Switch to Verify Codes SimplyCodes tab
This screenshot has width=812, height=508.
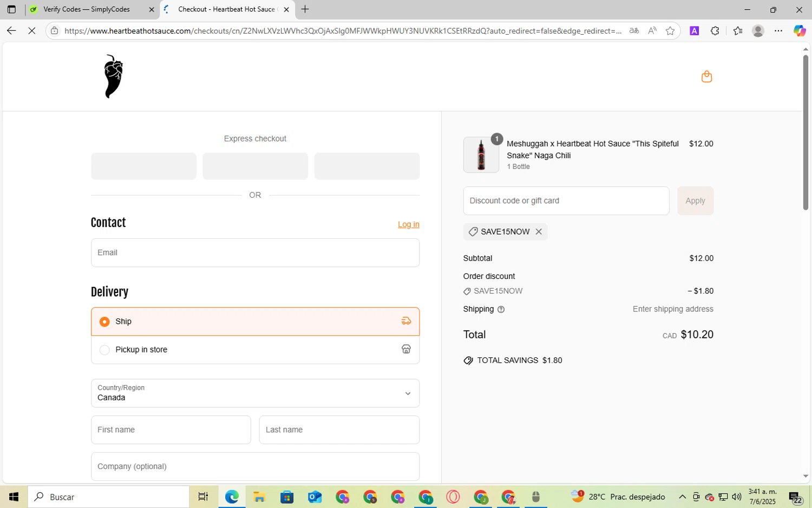[x=87, y=9]
